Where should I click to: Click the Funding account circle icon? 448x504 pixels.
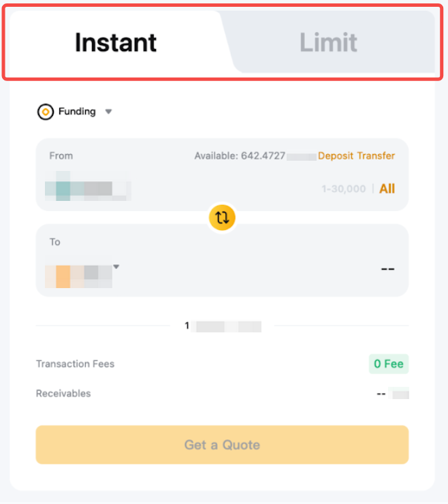tap(46, 112)
